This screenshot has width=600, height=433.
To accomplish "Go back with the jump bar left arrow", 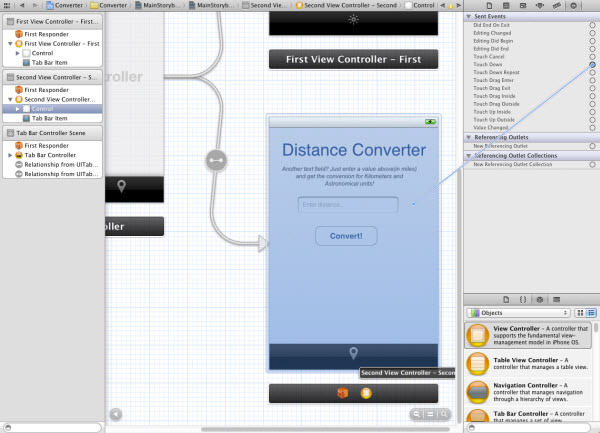I will (x=22, y=5).
